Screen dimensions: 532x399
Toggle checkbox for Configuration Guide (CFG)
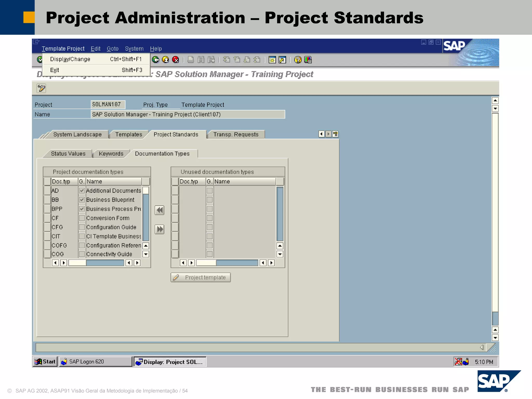[x=82, y=227]
